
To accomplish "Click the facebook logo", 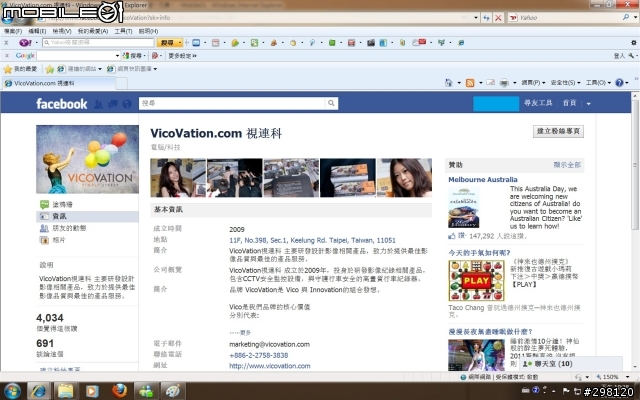I will [62, 104].
